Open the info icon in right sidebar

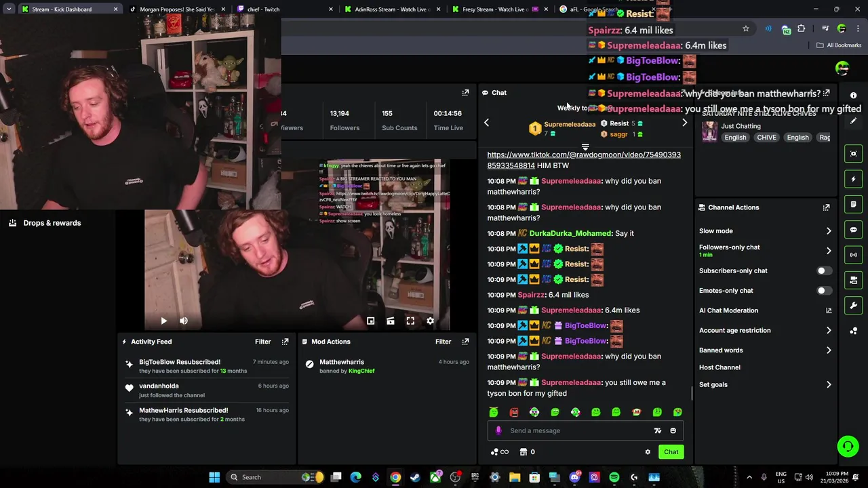853,96
